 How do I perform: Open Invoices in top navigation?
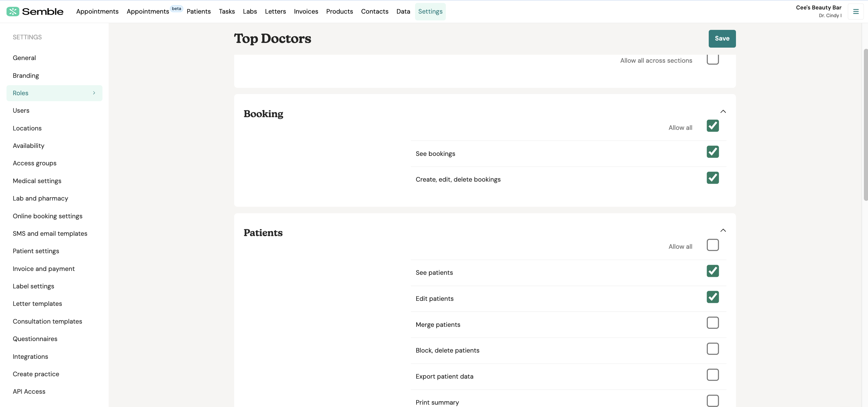pos(306,12)
